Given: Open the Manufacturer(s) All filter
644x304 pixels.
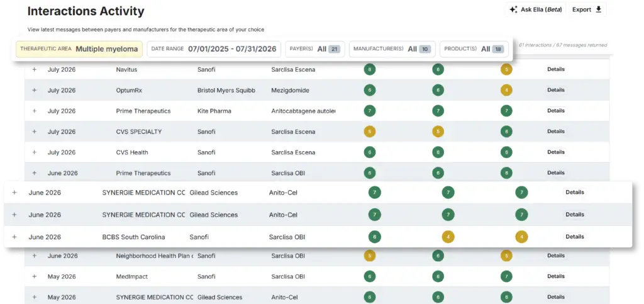Looking at the screenshot, I should pos(392,49).
